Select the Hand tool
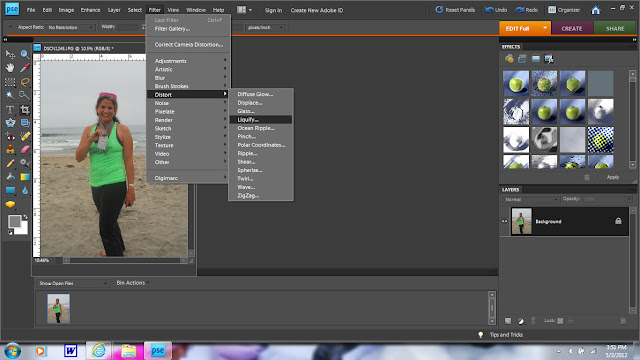 pyautogui.click(x=10, y=68)
